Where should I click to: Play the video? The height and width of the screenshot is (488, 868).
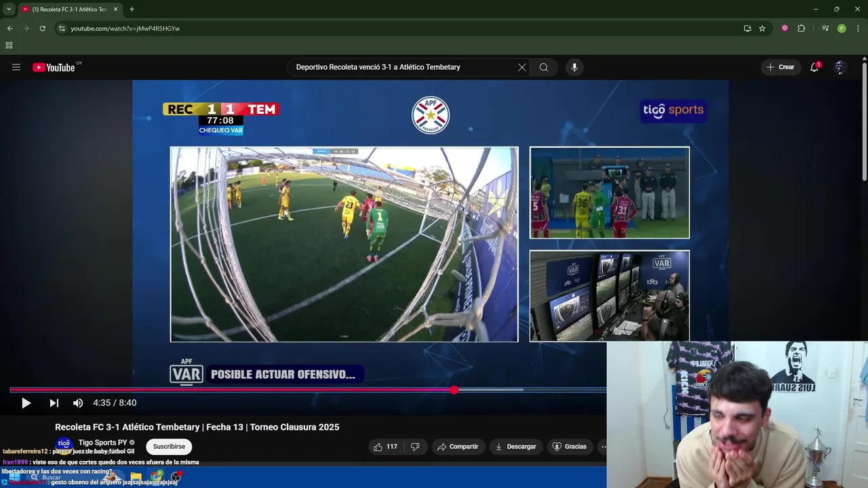pos(26,403)
